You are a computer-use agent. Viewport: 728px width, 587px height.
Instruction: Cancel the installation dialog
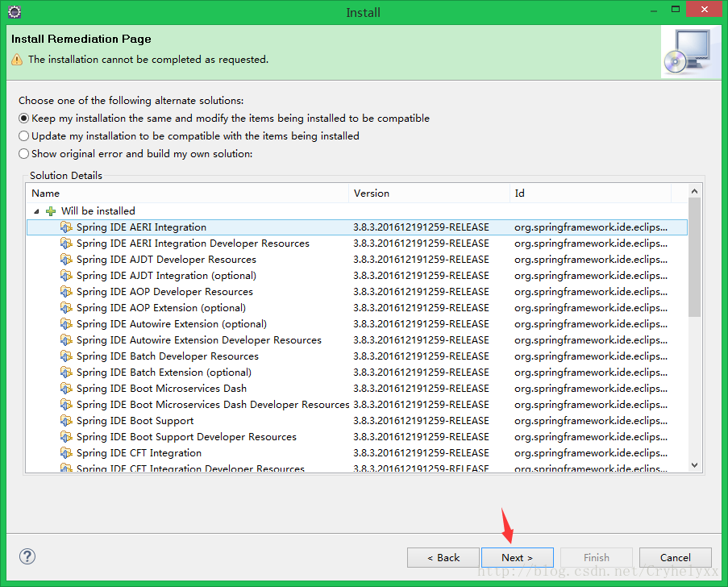(x=675, y=558)
